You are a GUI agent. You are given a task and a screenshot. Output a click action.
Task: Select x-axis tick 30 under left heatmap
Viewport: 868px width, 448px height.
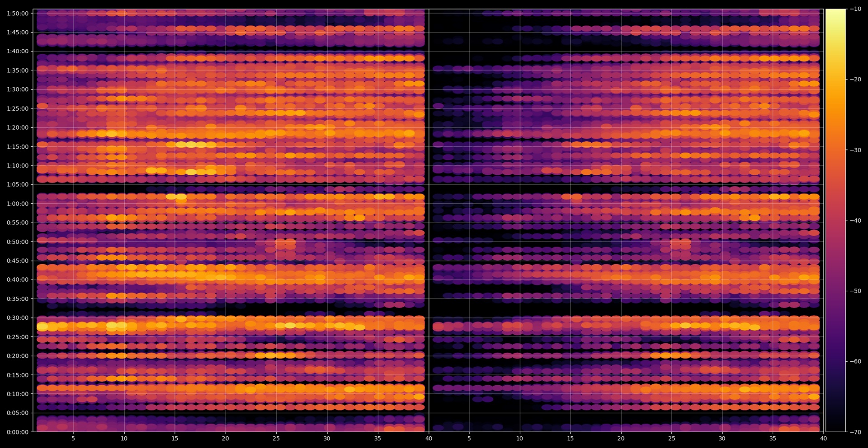(x=327, y=438)
